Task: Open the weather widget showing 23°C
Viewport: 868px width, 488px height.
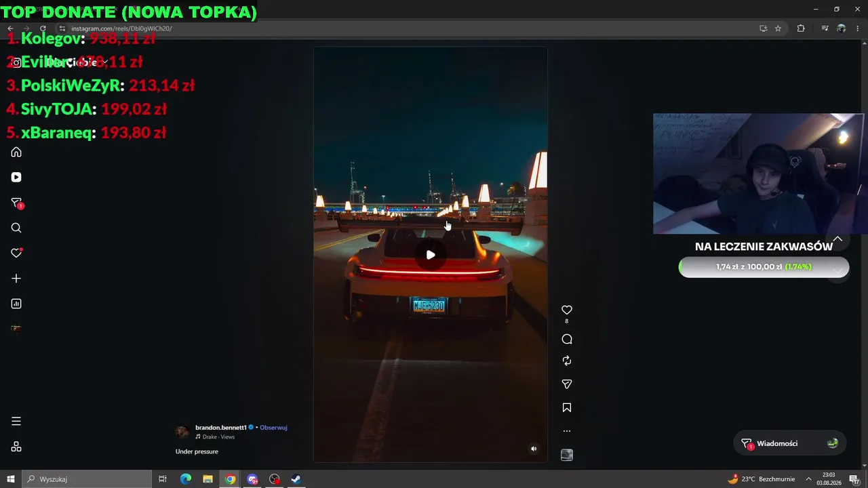Action: (x=761, y=479)
